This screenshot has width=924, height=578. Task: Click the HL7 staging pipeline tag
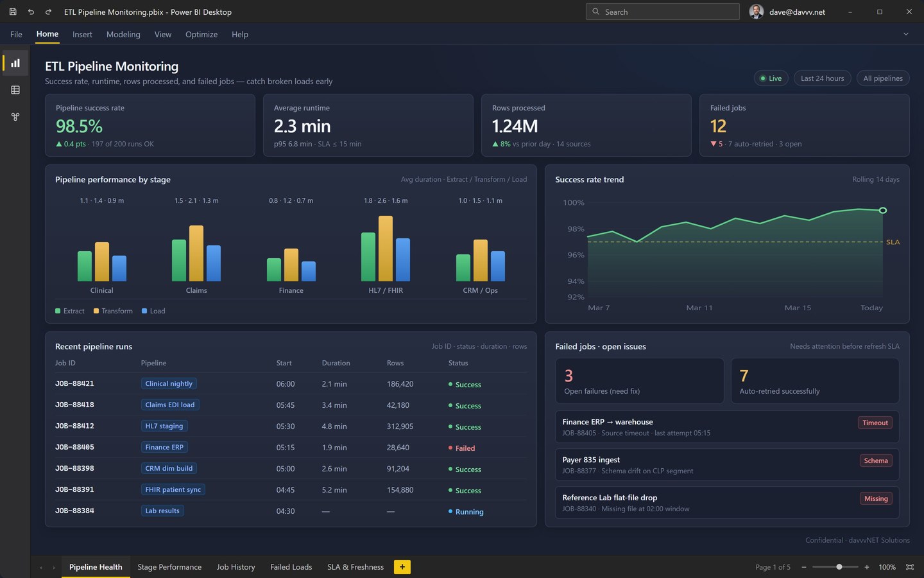pos(164,426)
